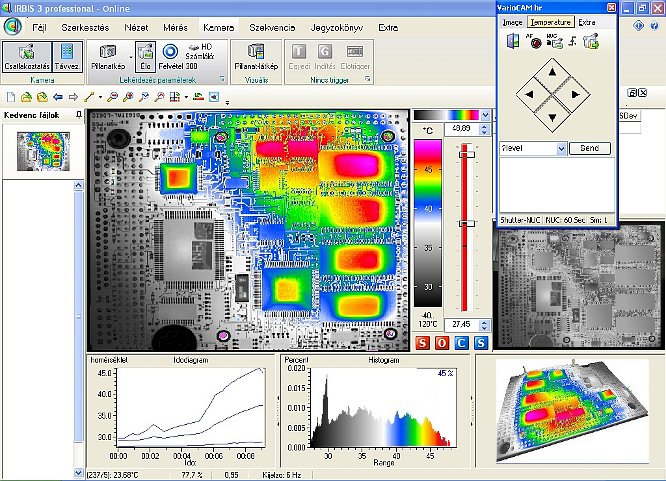Click the Pillanatkép visual snapshot icon
Viewport: 666px width, 481px height.
254,50
